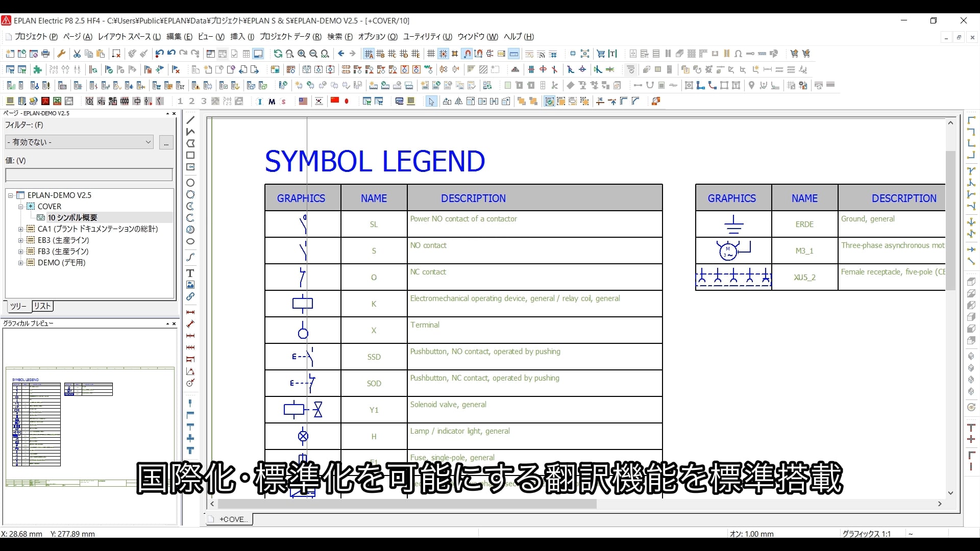Select the Circle drawing tool
Screen dimensions: 980x551
tap(190, 183)
